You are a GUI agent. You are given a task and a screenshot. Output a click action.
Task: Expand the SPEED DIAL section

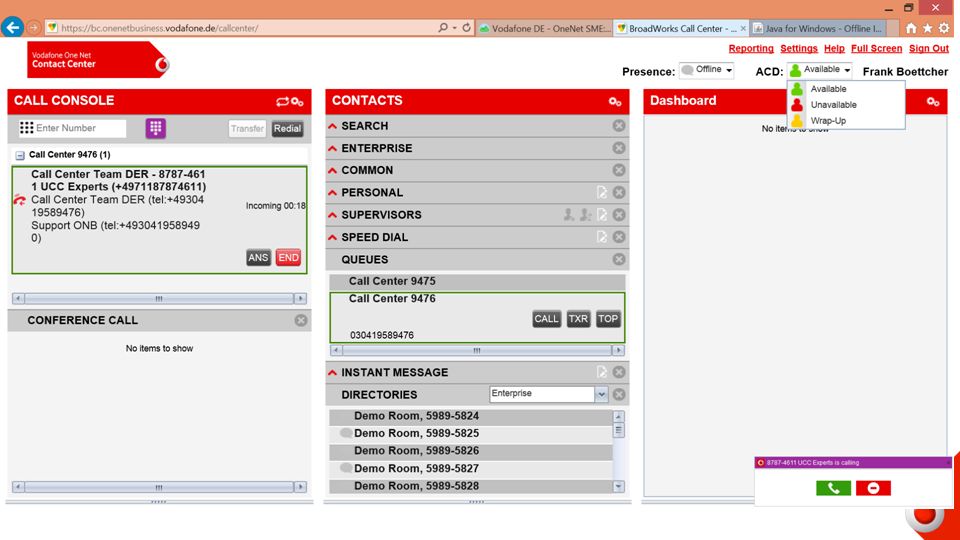point(332,237)
